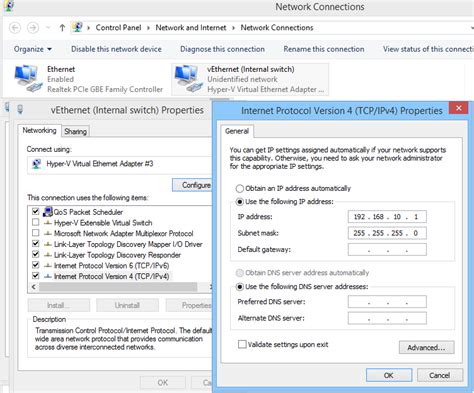Close the TCP/IPv4 Properties dialog
The height and width of the screenshot is (393, 474).
click(459, 108)
